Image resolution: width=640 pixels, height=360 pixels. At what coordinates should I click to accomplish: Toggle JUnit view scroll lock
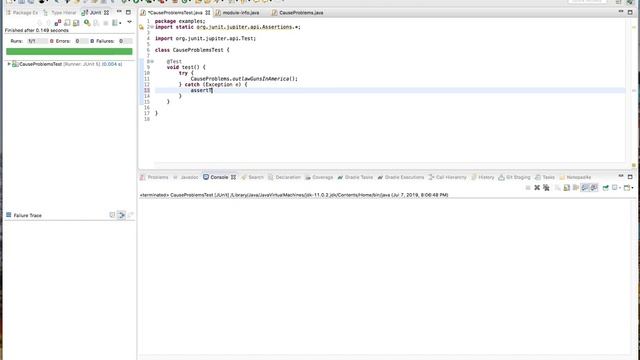tap(76, 23)
